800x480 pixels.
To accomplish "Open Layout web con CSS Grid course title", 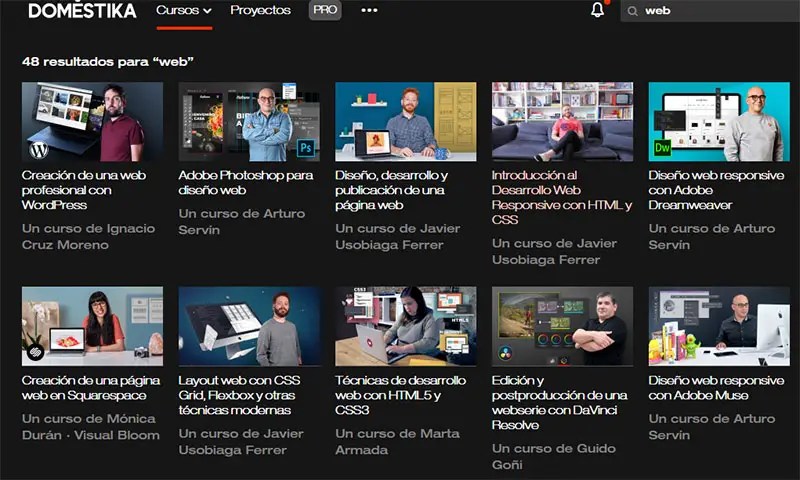I will coord(239,395).
